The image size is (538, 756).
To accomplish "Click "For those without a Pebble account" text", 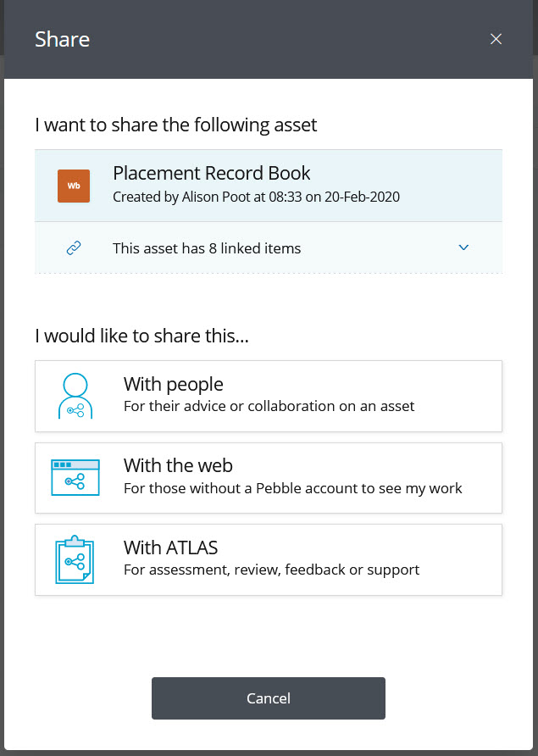I will [x=293, y=488].
